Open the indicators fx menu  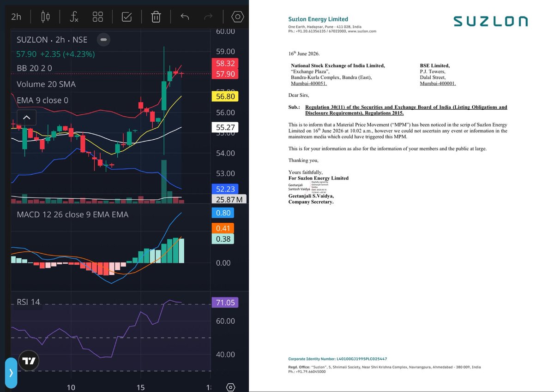(x=74, y=17)
